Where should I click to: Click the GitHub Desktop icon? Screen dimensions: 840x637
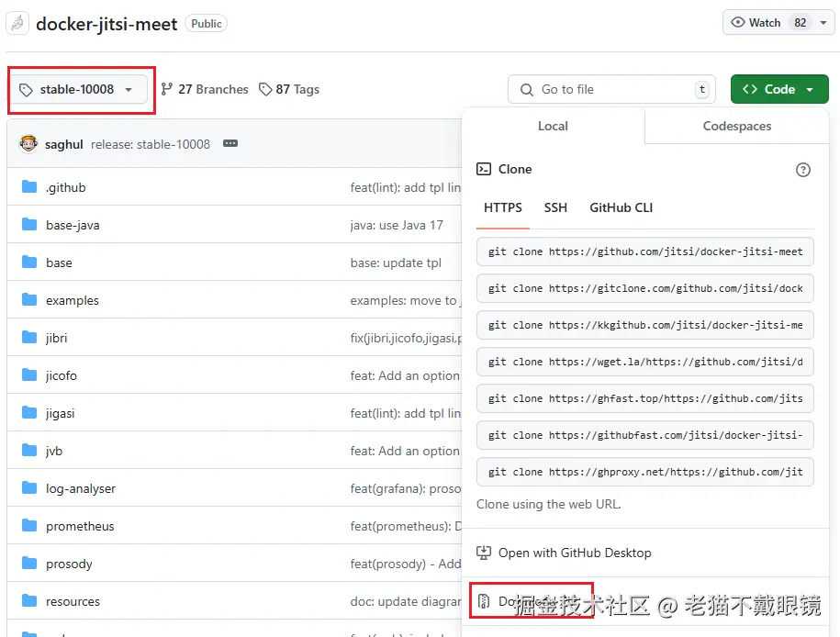click(484, 553)
